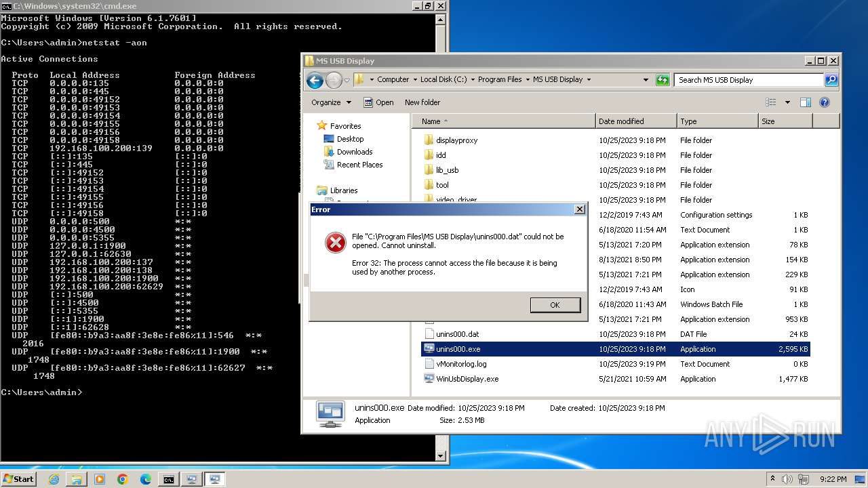Click the change view icon
The width and height of the screenshot is (868, 488).
(x=771, y=102)
